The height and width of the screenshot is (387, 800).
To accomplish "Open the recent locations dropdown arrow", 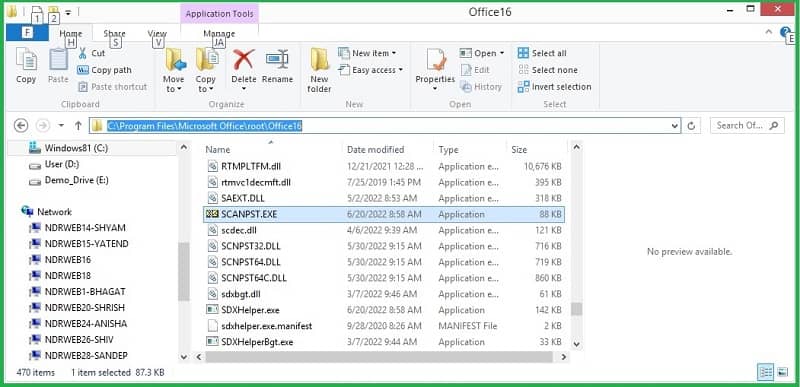I will coord(61,125).
